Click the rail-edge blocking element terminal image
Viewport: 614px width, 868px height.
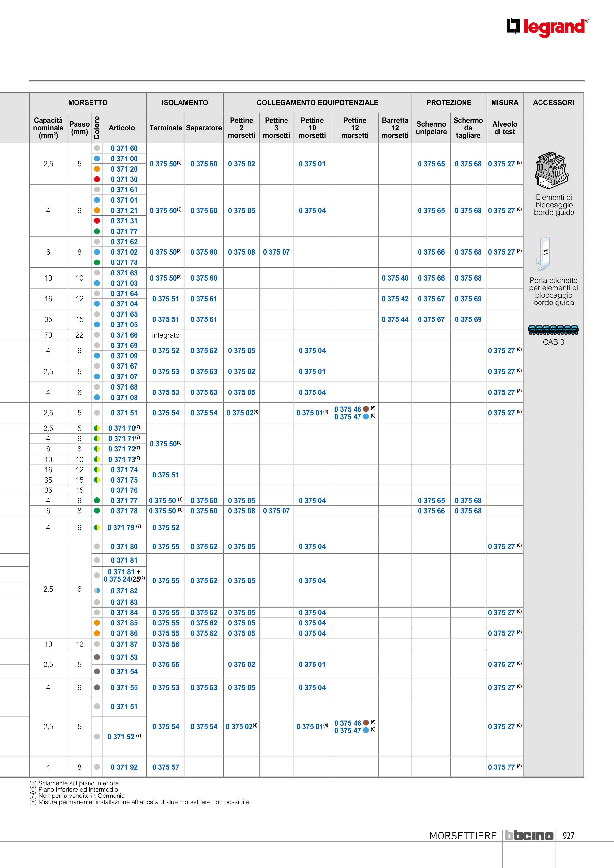point(552,171)
